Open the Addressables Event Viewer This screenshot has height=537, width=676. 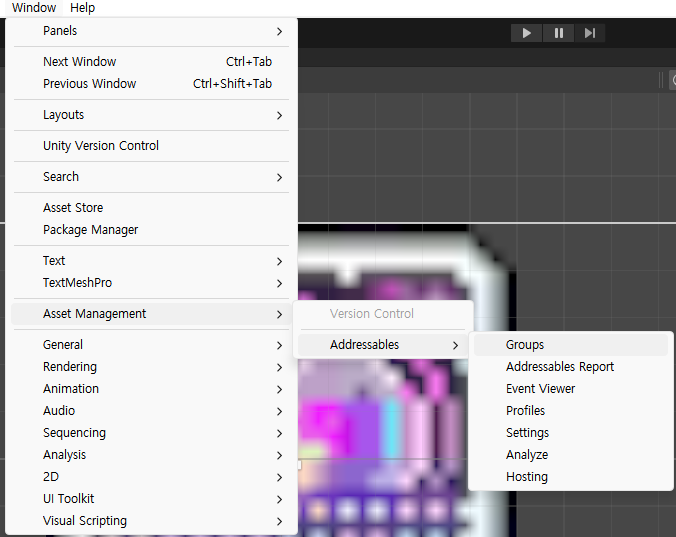(x=571, y=389)
